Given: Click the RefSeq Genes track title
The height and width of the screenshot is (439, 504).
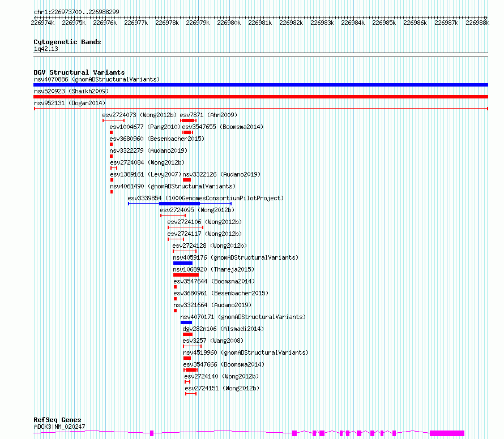Looking at the screenshot, I should 57,420.
